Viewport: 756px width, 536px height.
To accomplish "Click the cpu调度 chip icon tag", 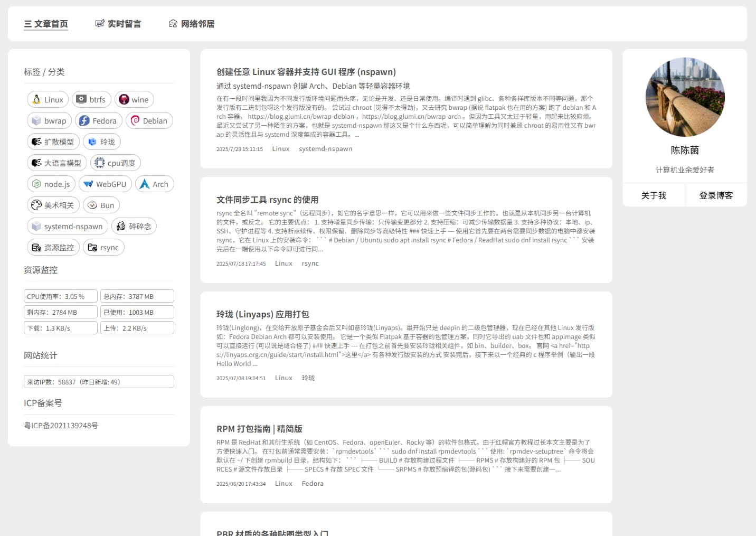I will point(100,163).
